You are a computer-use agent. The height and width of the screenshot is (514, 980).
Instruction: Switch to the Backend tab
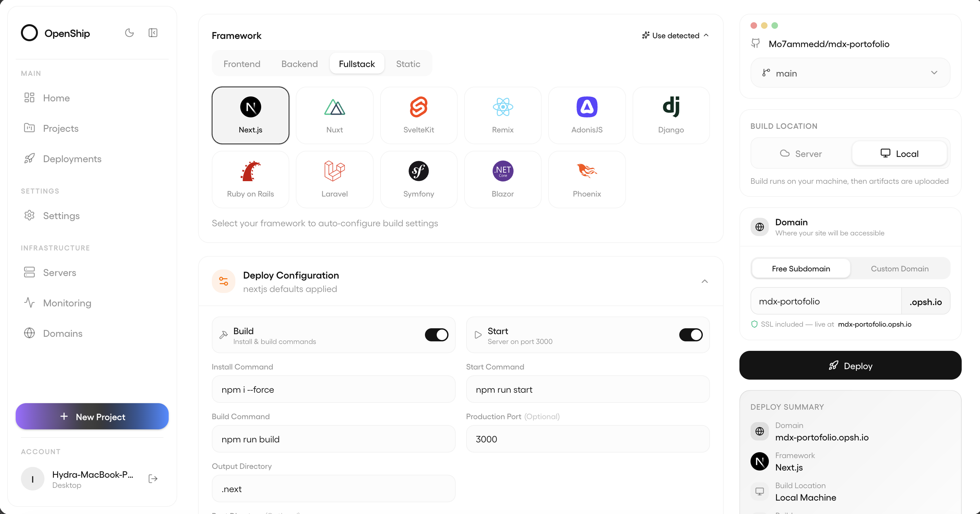tap(299, 63)
